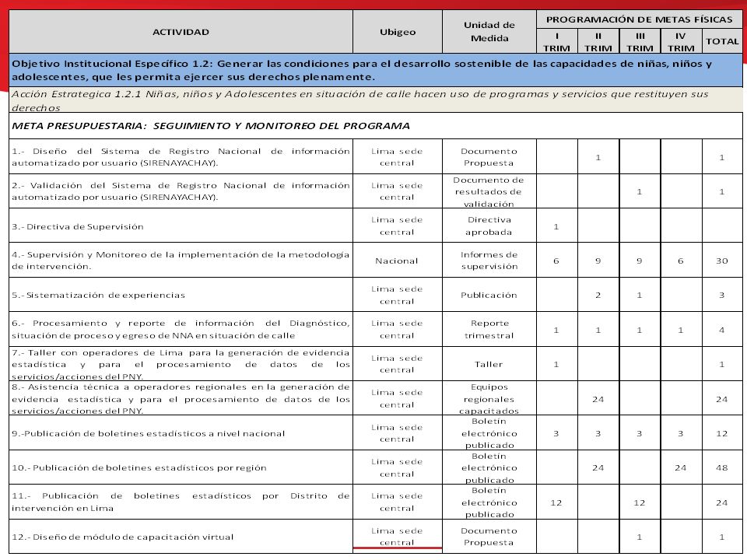Select activity 2 Validación del Sistema de Registro
The image size is (747, 560).
point(181,191)
